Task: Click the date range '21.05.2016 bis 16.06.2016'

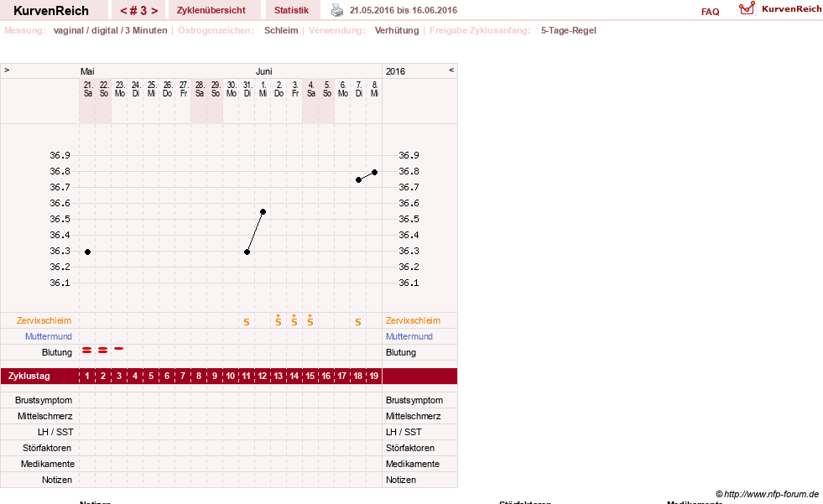Action: tap(403, 11)
